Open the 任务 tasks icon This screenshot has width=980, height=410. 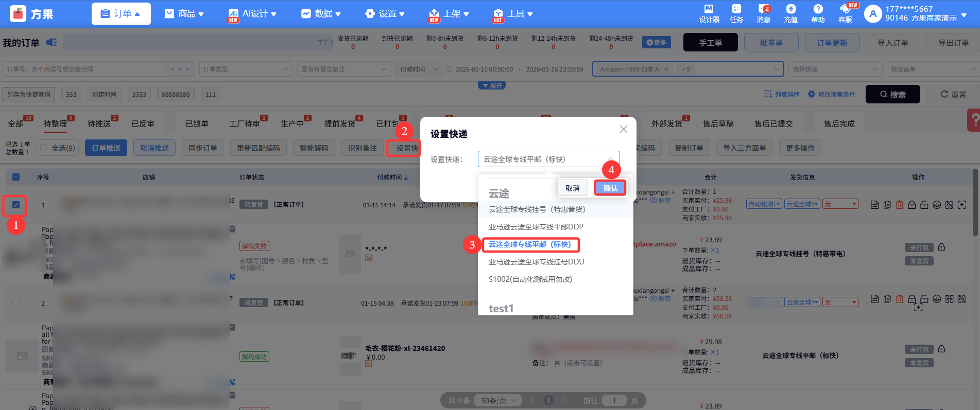(736, 13)
